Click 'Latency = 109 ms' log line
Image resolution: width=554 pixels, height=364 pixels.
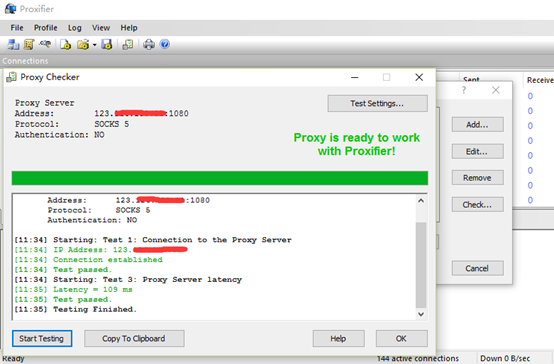point(73,289)
